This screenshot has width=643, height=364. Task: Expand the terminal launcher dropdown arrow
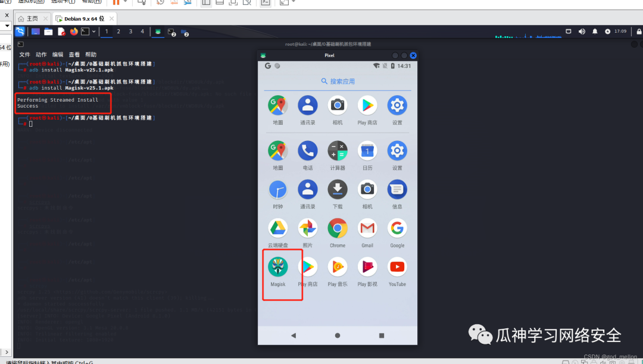click(94, 32)
